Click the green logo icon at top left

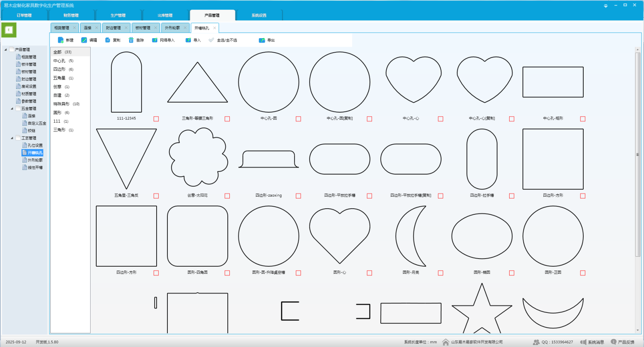9,30
